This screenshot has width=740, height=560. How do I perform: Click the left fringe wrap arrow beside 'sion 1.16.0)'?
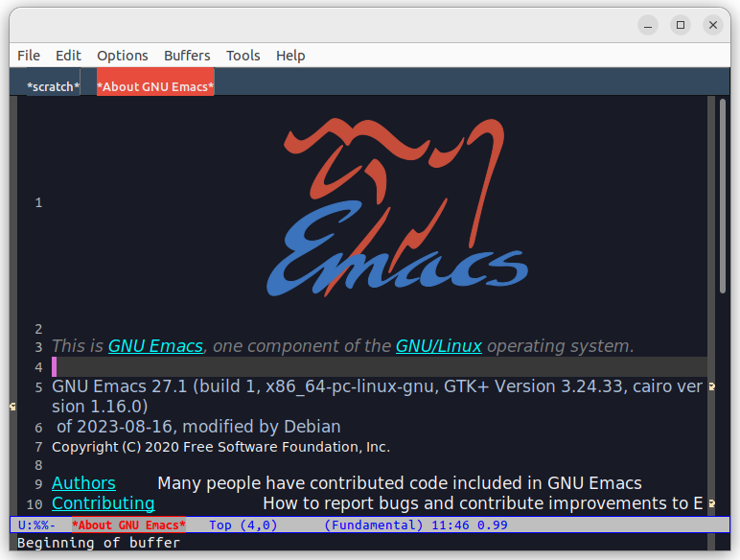click(12, 406)
